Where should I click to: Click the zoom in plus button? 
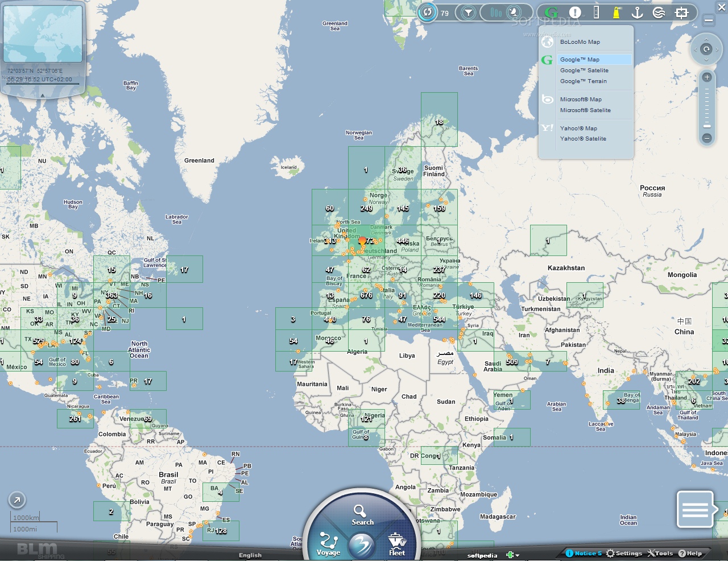point(707,77)
